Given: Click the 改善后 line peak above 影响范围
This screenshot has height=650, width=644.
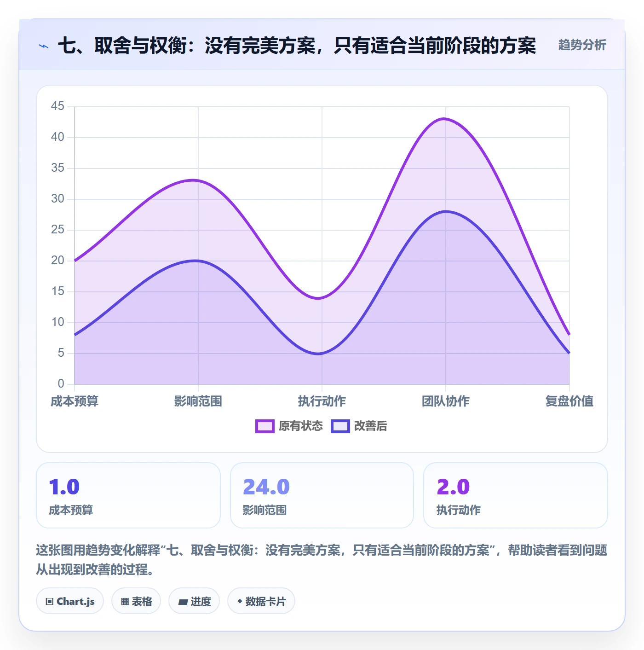Looking at the screenshot, I should (197, 261).
